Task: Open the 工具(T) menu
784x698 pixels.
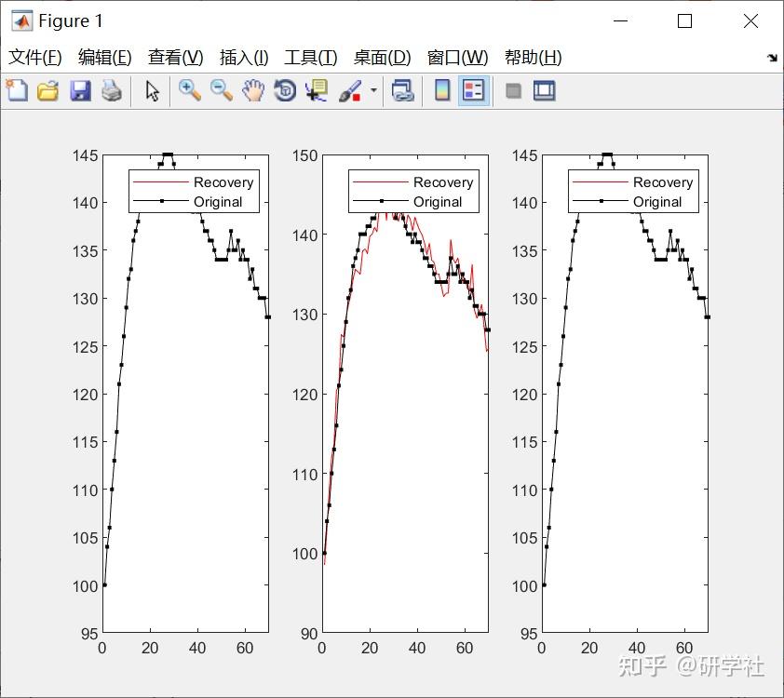Action: [x=310, y=57]
